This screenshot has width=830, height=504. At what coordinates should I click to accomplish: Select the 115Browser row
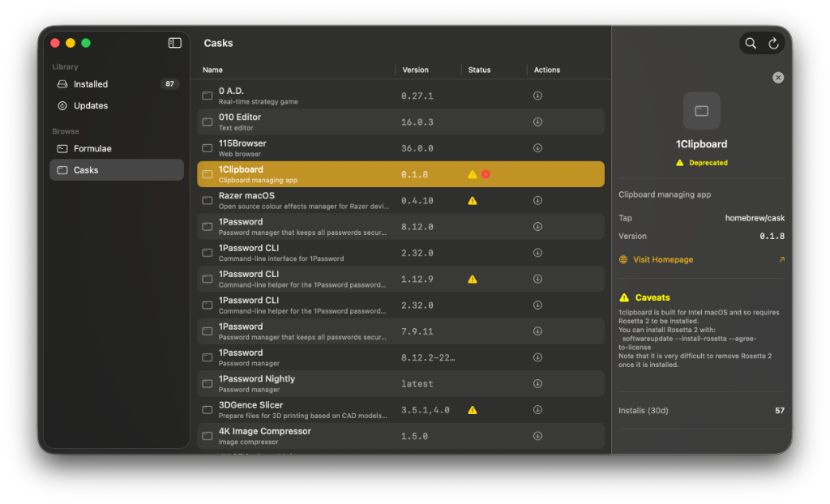click(x=400, y=148)
